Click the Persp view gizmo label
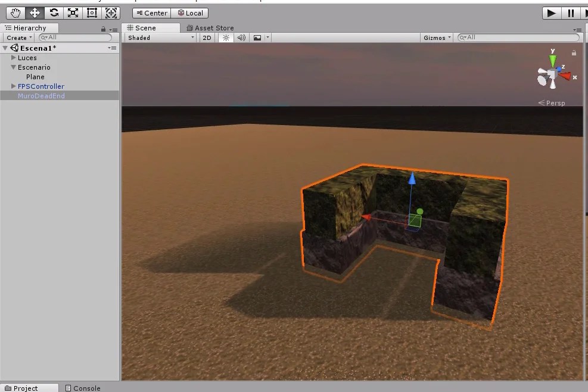Viewport: 588px width, 392px height. click(x=555, y=102)
